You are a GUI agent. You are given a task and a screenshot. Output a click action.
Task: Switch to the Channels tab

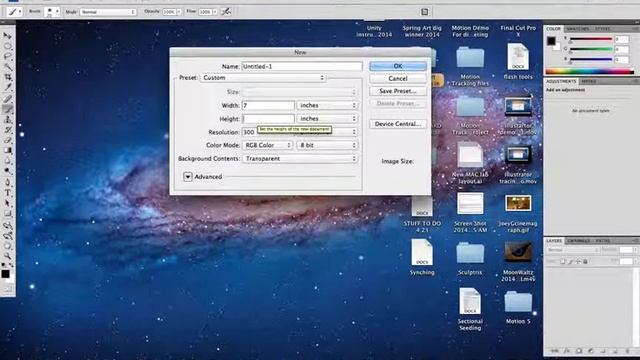(x=578, y=241)
